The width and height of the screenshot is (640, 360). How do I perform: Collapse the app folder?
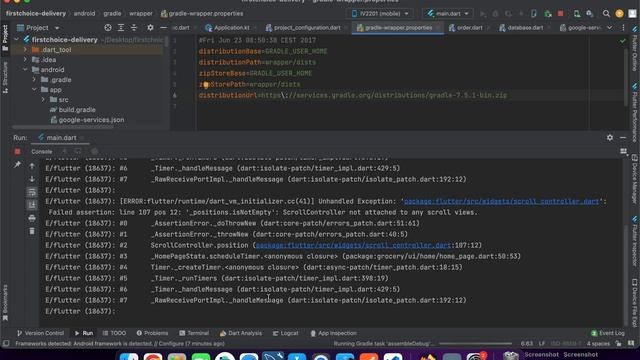34,89
